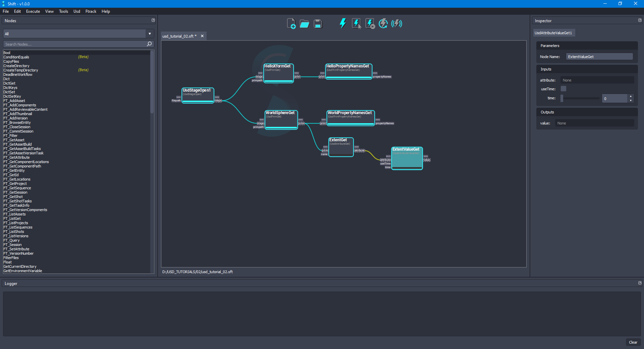Click the Node Name input field
Screen dimensions: 644x349
tap(599, 56)
